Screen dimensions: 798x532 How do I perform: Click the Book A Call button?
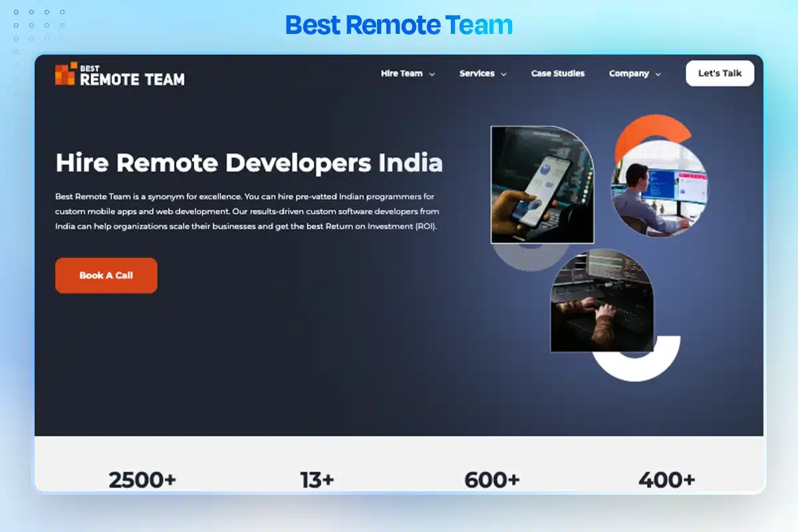[x=106, y=275]
